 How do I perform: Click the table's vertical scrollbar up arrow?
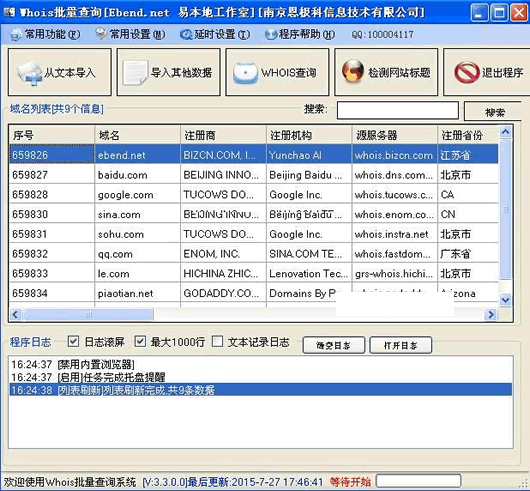[x=505, y=132]
